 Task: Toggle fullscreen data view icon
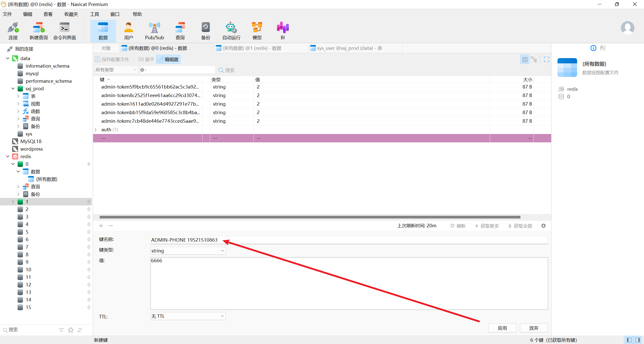pos(546,59)
